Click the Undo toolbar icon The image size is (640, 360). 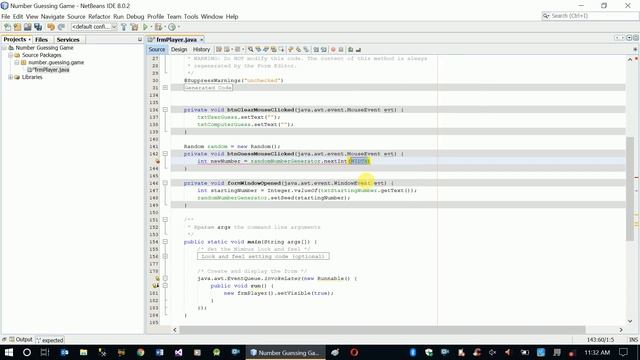(x=51, y=27)
